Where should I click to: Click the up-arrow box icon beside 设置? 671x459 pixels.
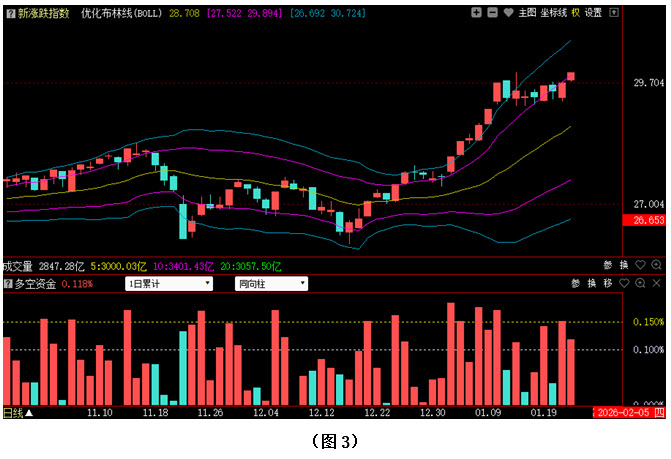[x=612, y=13]
